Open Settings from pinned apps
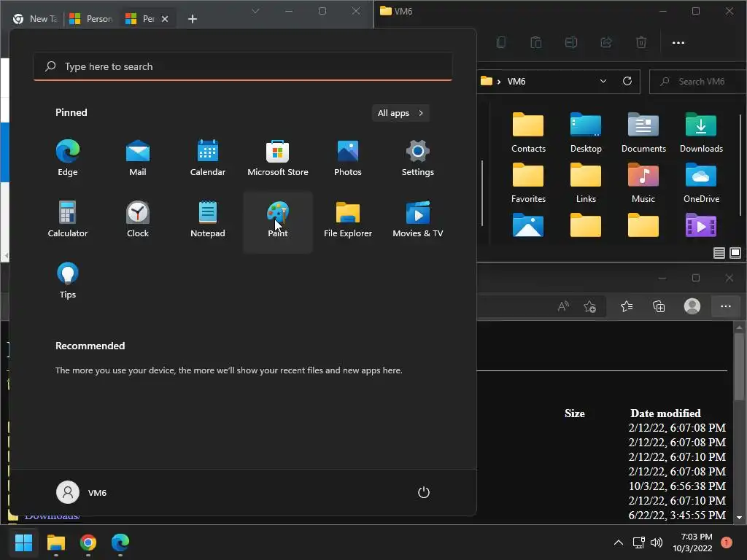The image size is (747, 560). point(418,158)
